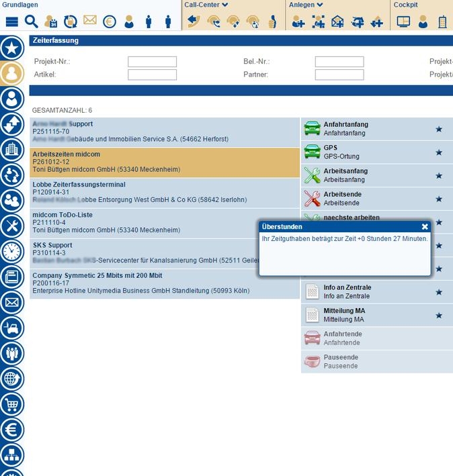The image size is (453, 476).
Task: Toggle favorite star for Info an Zentrale
Action: click(x=439, y=292)
